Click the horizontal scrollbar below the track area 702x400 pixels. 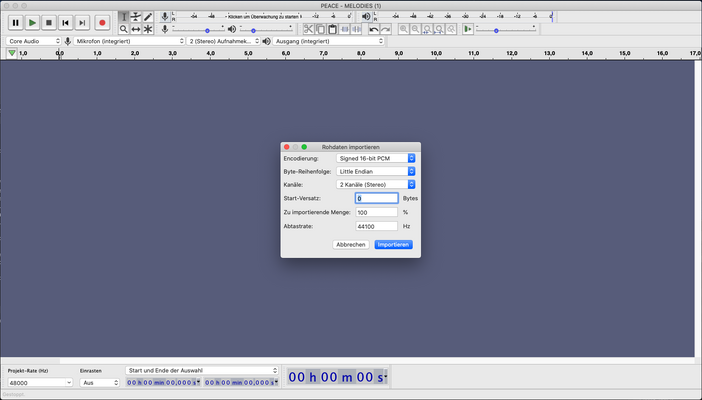(x=347, y=361)
